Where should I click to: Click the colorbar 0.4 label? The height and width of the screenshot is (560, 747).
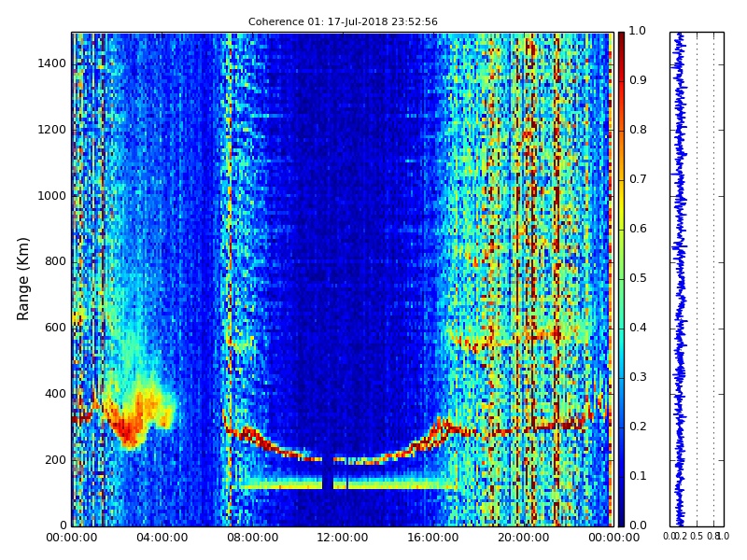[x=638, y=328]
